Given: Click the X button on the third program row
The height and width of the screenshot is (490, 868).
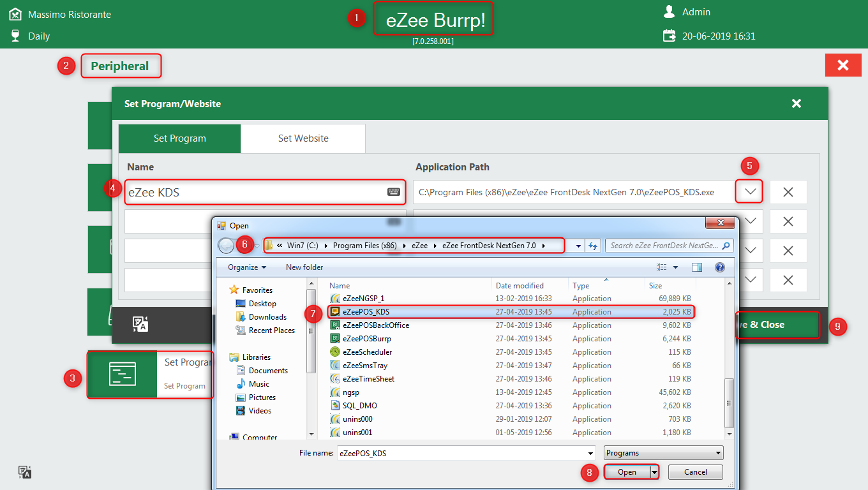Looking at the screenshot, I should coord(788,251).
